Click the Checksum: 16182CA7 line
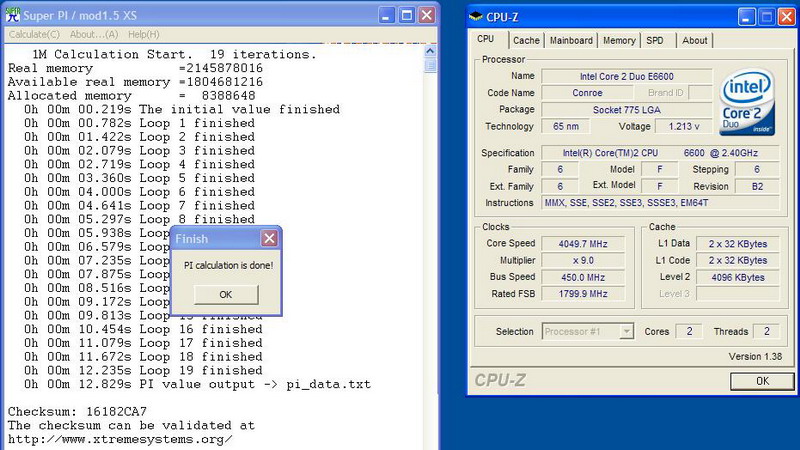 [x=77, y=411]
